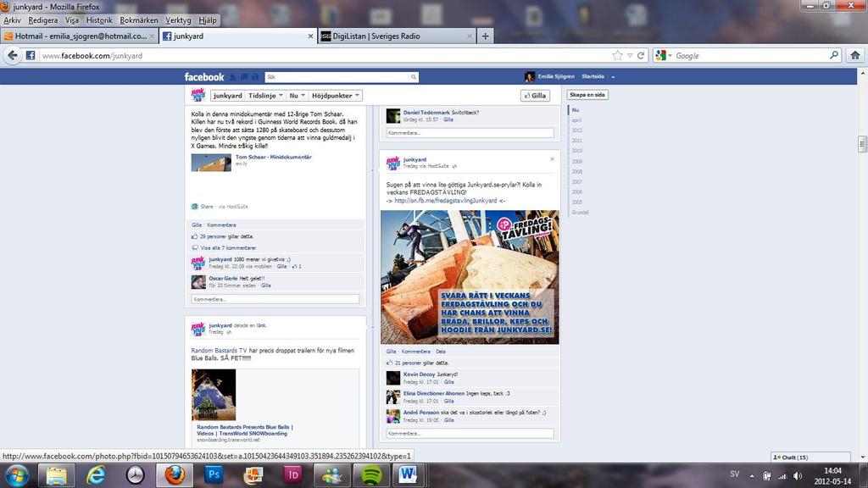This screenshot has height=488, width=868.
Task: Click the Facebook logo in blue bar
Action: click(x=204, y=77)
